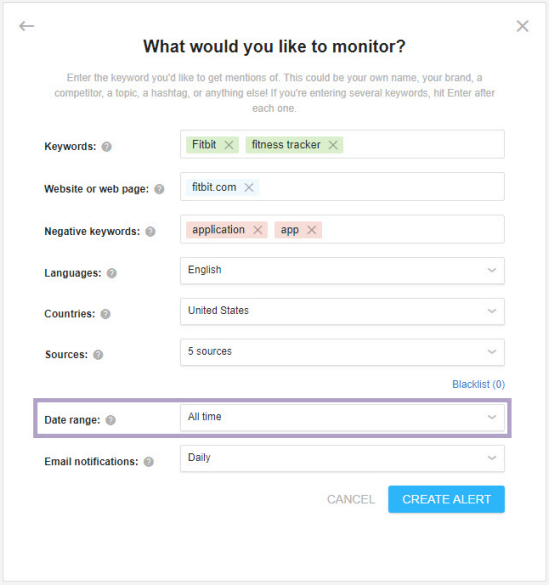The image size is (549, 585).
Task: Open the Keywords help question mark
Action: pos(107,147)
